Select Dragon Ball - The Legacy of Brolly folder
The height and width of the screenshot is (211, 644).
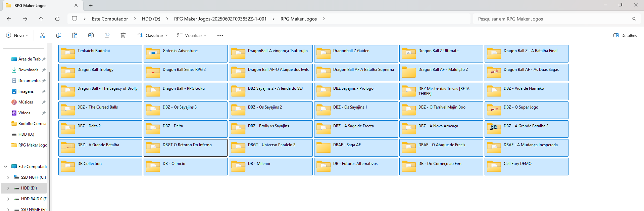pyautogui.click(x=100, y=91)
